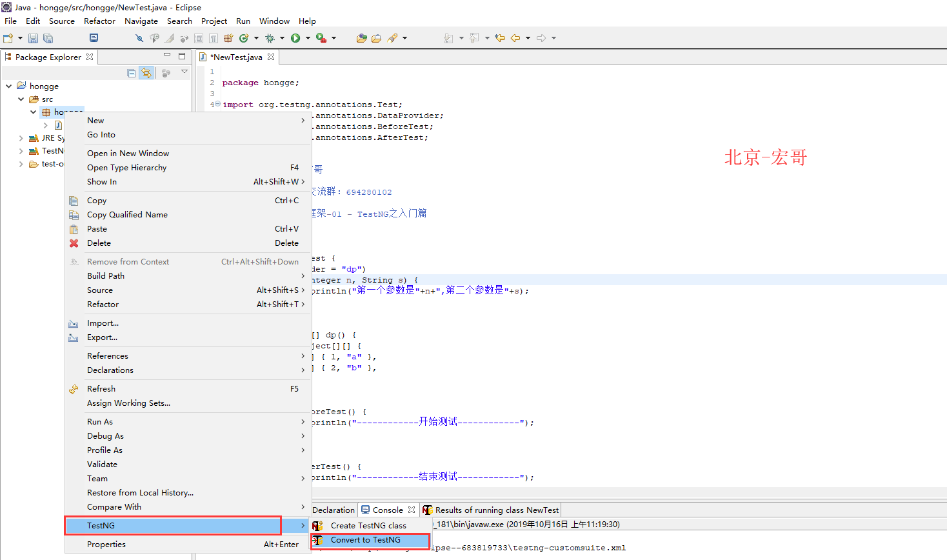Viewport: 947px width, 560px height.
Task: Open the Run dropdown arrow
Action: click(x=308, y=38)
